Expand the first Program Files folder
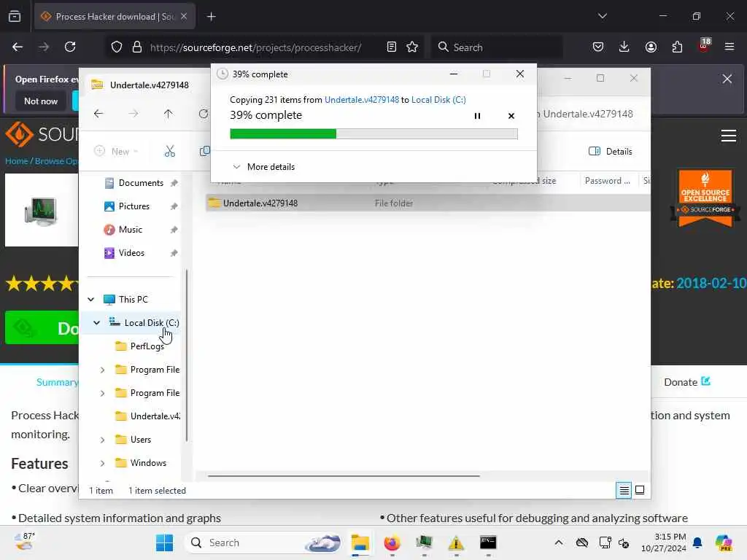This screenshot has width=747, height=560. pyautogui.click(x=102, y=370)
